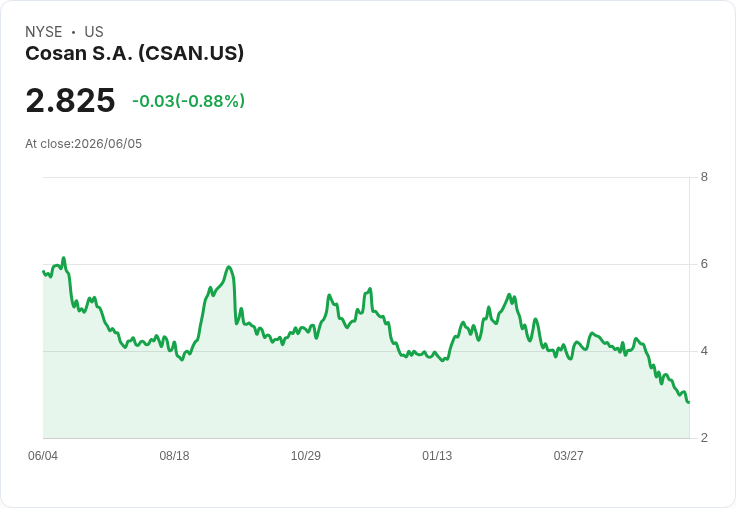
Task: Select the NYSE exchange label
Action: pos(44,32)
